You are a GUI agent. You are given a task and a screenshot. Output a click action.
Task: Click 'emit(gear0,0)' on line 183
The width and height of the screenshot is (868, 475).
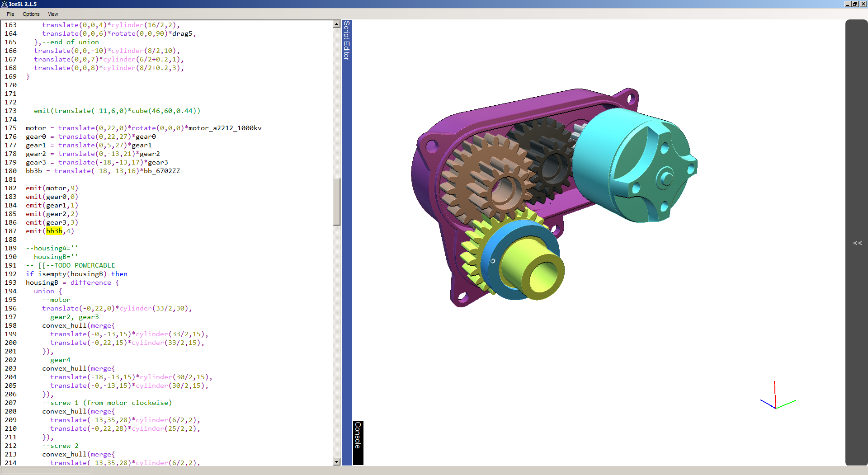click(52, 197)
